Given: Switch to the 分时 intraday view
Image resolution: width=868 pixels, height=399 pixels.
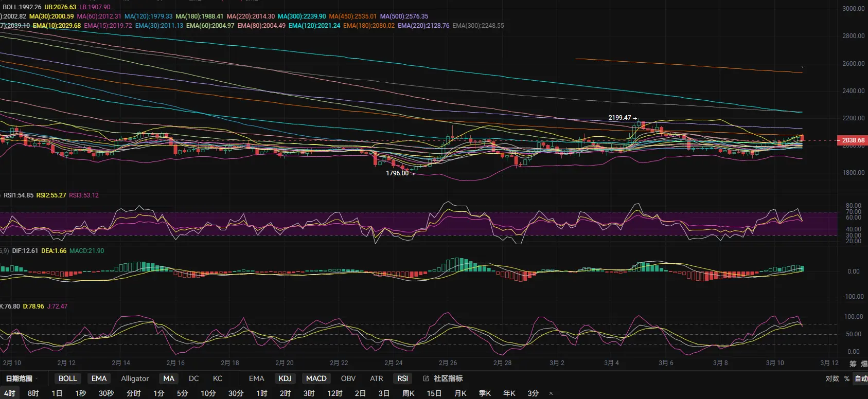Looking at the screenshot, I should [133, 393].
